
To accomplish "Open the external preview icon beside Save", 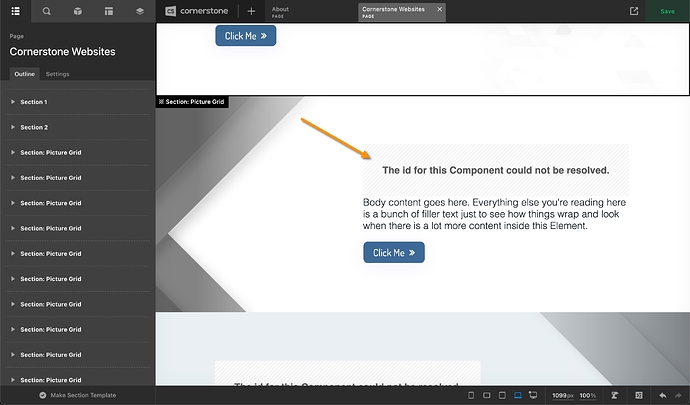I will 634,11.
